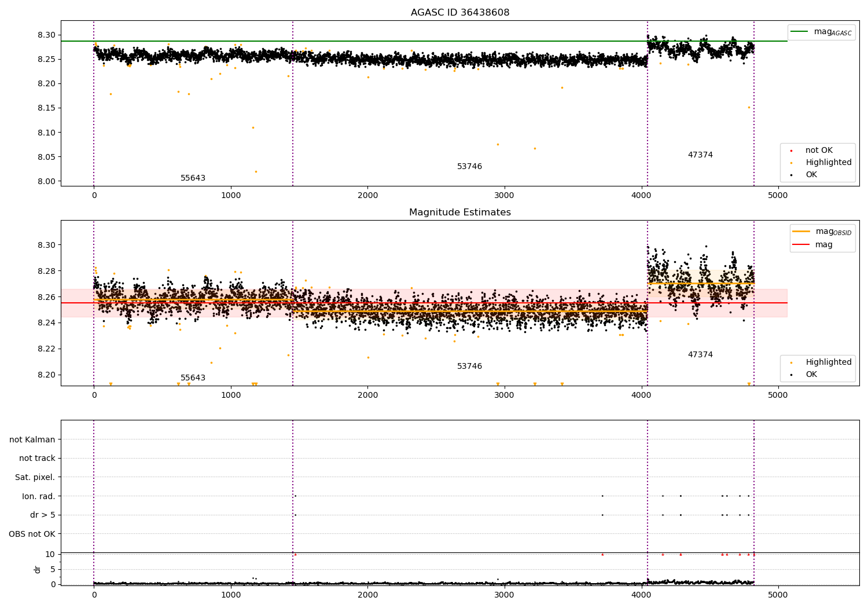
Task: Click the 8.22 y-axis tick label
Action: [x=47, y=349]
